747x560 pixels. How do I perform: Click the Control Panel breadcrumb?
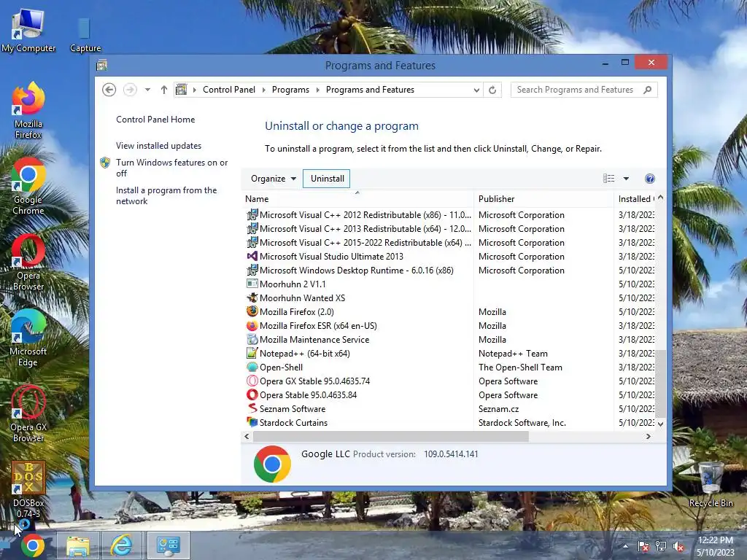click(x=228, y=90)
